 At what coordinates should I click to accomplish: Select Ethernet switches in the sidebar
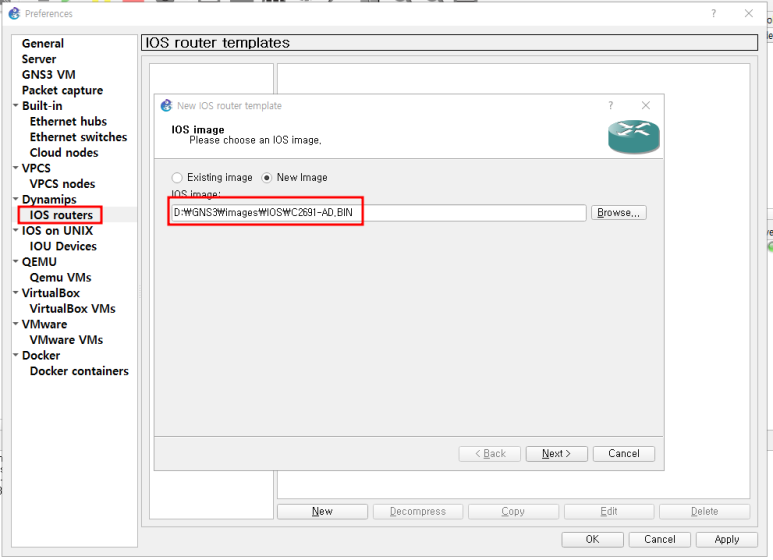click(78, 137)
